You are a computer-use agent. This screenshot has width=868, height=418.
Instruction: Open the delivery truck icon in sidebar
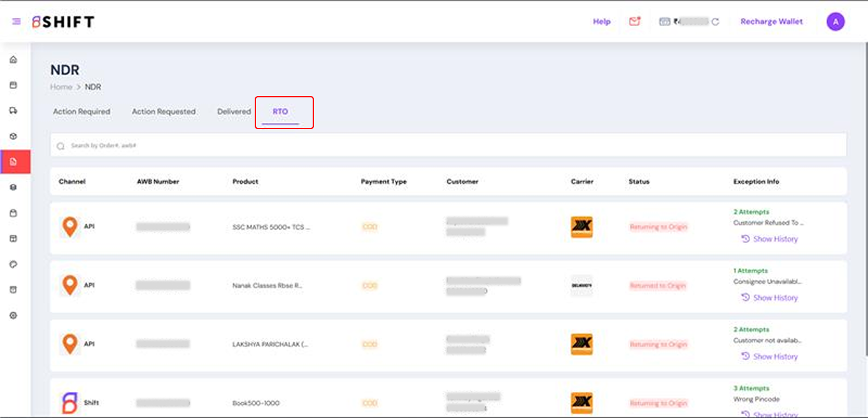[13, 111]
